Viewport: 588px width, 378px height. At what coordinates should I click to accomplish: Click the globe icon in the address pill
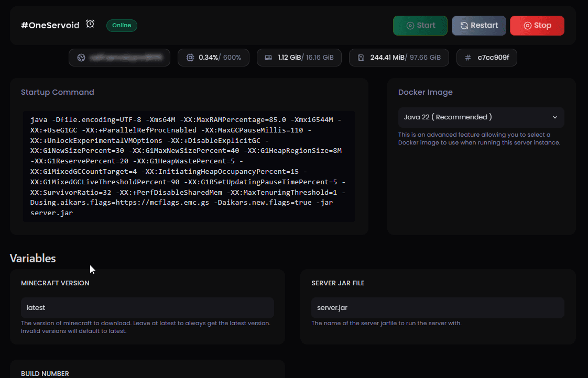(x=81, y=58)
